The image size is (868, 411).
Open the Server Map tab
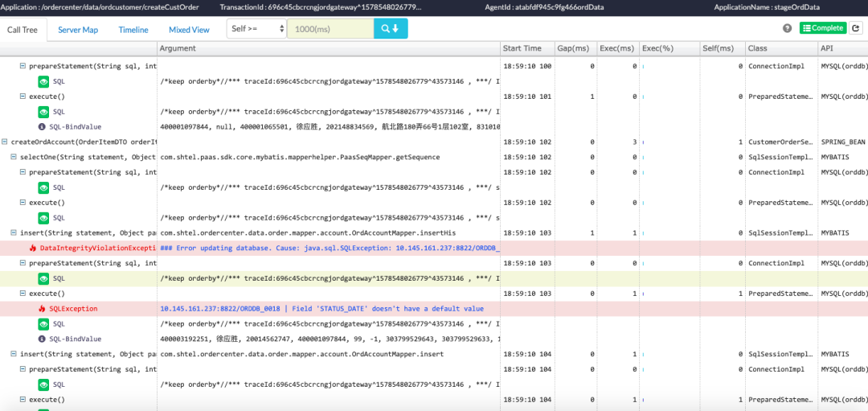pos(78,30)
